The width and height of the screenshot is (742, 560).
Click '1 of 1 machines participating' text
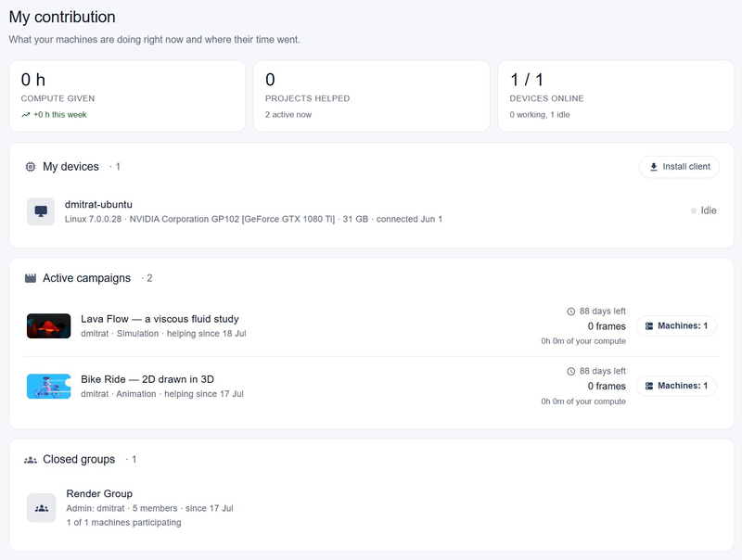(x=123, y=523)
